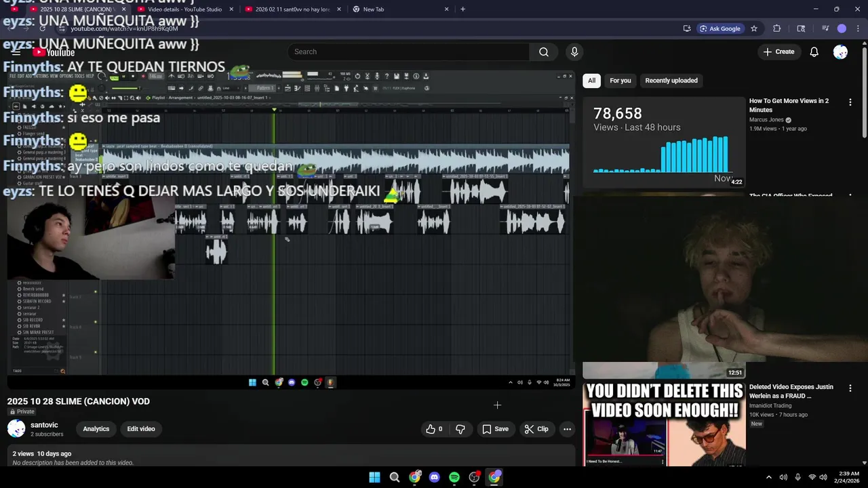Open options for How To Get More Views
The height and width of the screenshot is (488, 868).
pos(850,102)
